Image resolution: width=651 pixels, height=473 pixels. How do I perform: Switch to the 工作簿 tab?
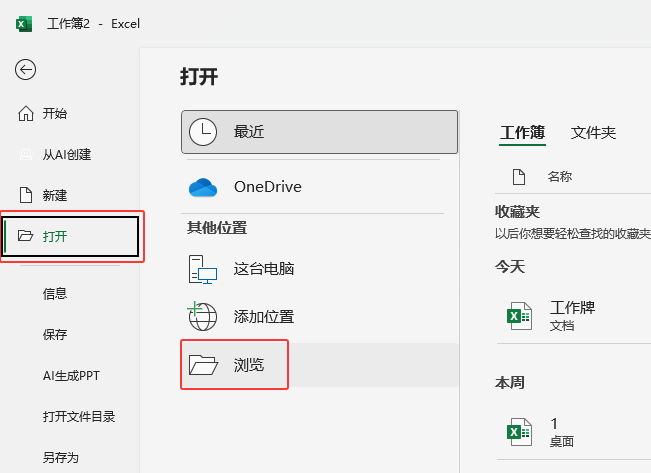[522, 133]
